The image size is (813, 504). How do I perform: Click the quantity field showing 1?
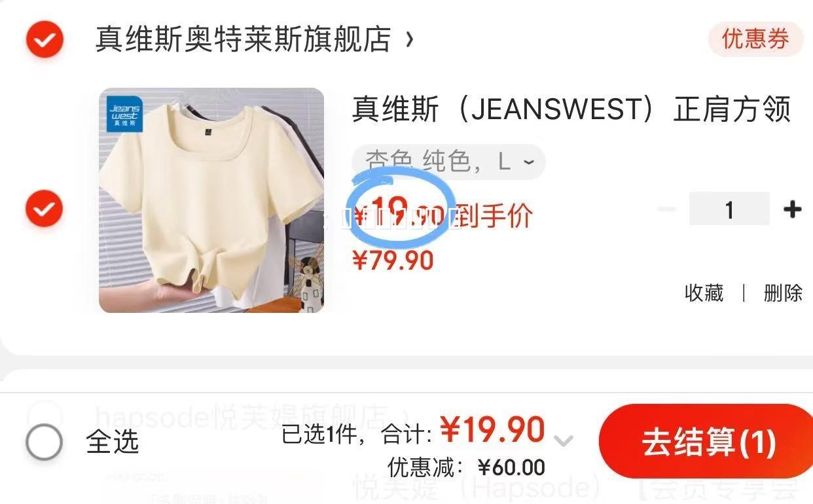729,209
